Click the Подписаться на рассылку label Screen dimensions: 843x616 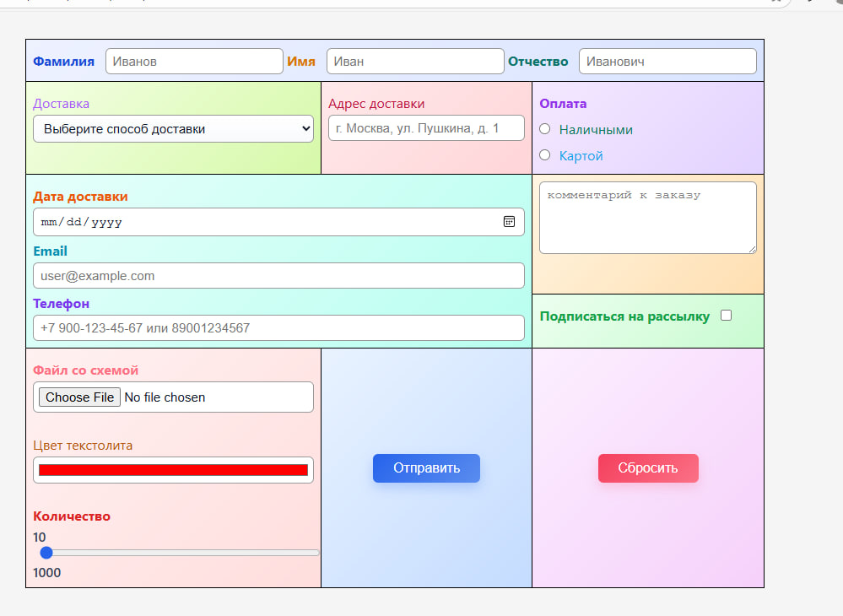coord(624,316)
